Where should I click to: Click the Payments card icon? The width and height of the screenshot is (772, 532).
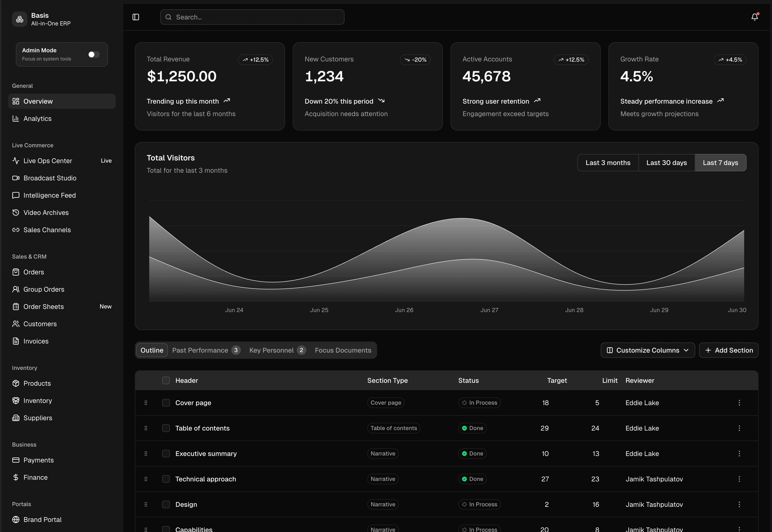point(16,460)
